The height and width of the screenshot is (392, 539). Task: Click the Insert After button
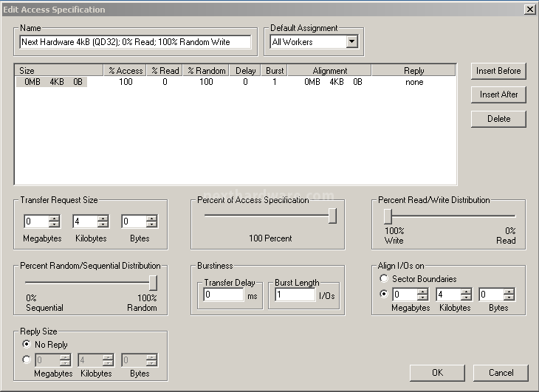(x=498, y=94)
